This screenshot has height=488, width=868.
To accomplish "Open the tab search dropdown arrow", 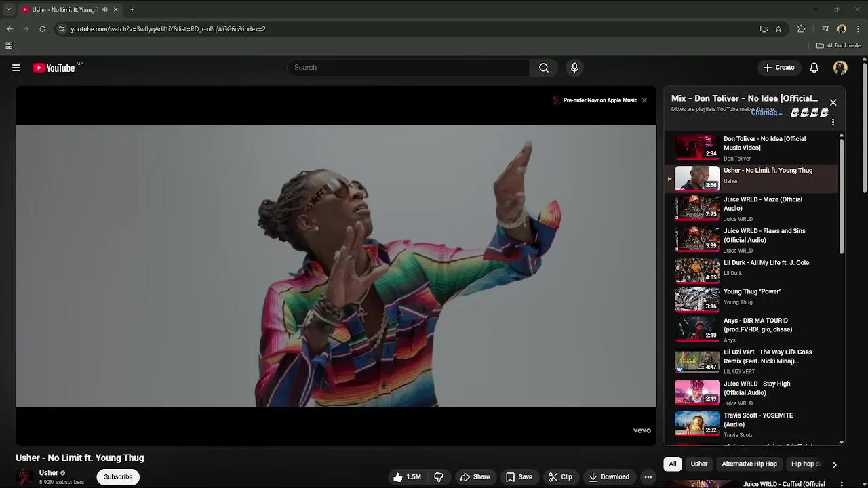I will (8, 9).
